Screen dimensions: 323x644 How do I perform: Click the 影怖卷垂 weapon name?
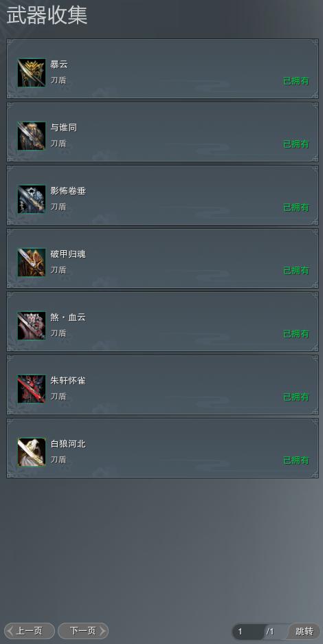68,191
